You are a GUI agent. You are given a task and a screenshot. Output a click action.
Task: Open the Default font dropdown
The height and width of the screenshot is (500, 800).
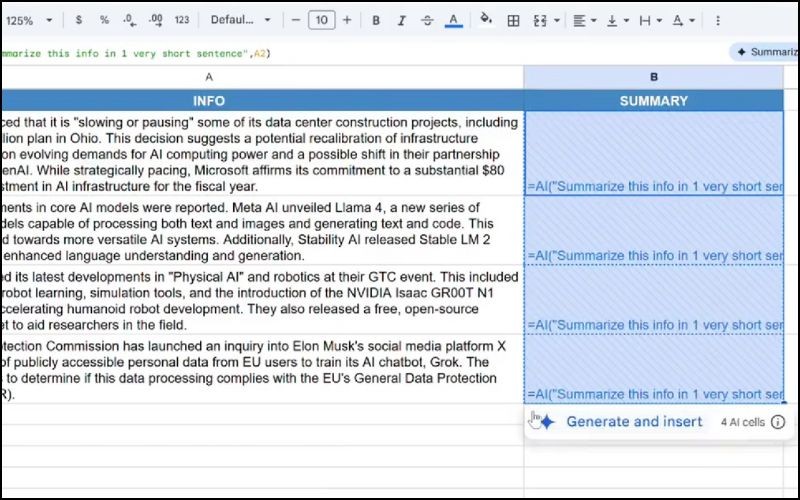point(240,20)
